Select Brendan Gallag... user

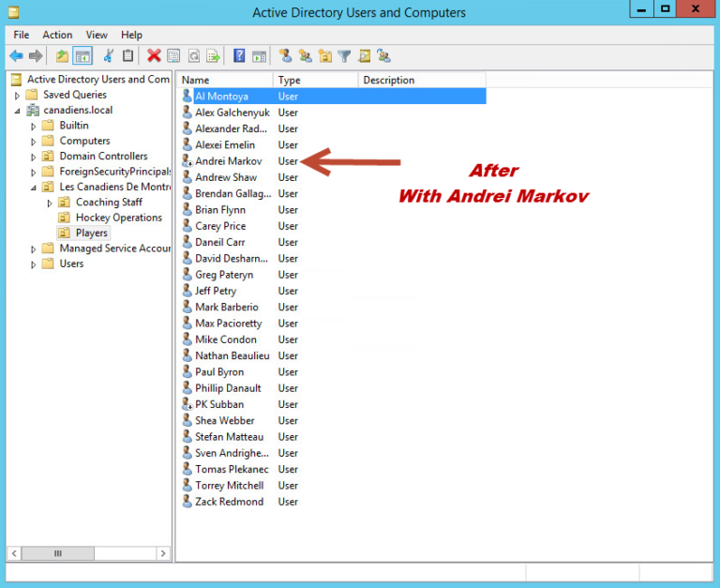(x=232, y=193)
